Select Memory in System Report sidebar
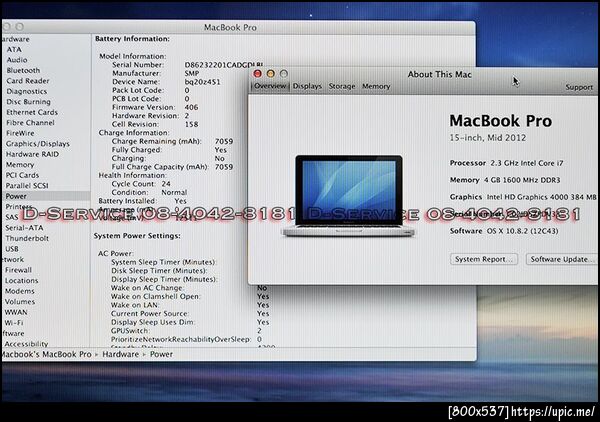 point(20,165)
